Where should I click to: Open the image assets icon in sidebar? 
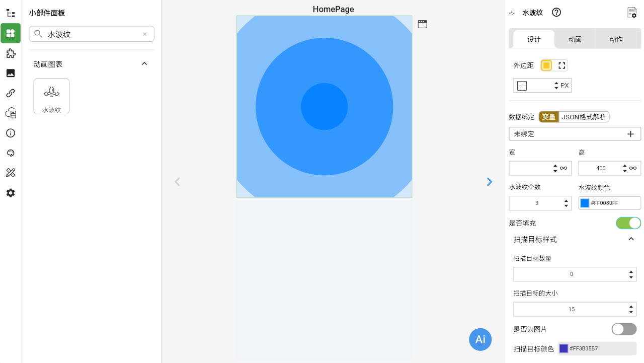pos(11,73)
